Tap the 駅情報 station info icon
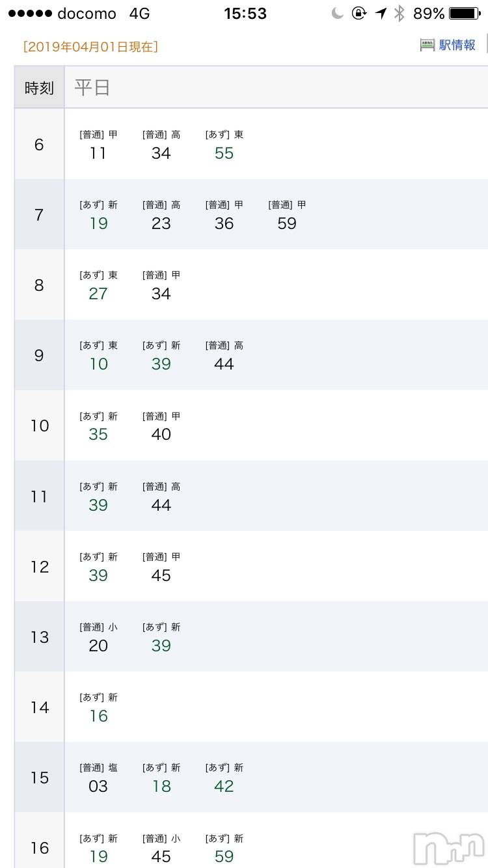The height and width of the screenshot is (868, 488). (x=427, y=45)
